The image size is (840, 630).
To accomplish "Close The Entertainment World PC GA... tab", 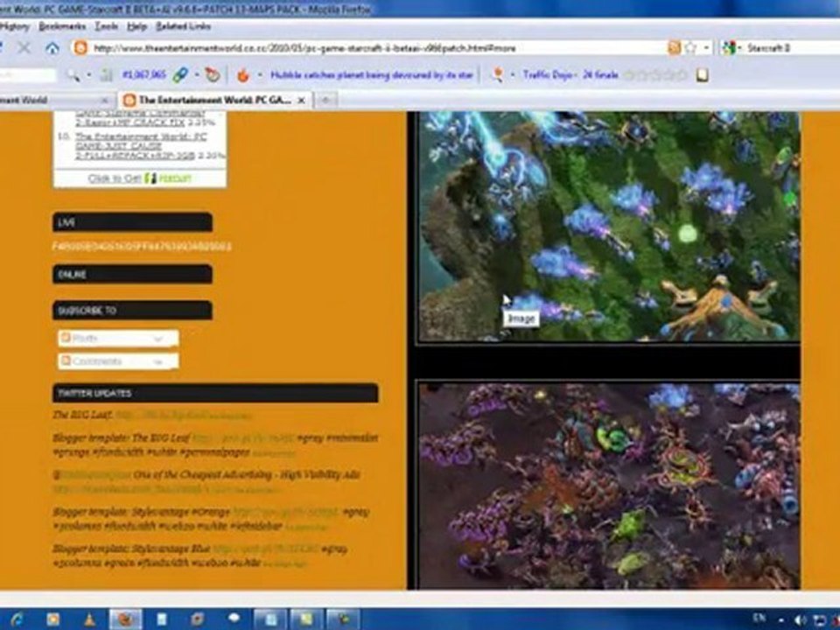I will point(302,100).
